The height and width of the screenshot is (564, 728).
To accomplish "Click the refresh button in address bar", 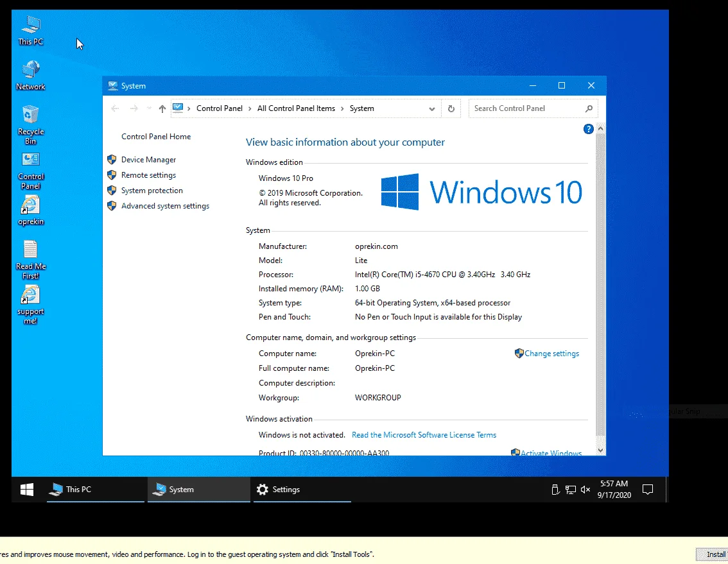I will pyautogui.click(x=451, y=108).
